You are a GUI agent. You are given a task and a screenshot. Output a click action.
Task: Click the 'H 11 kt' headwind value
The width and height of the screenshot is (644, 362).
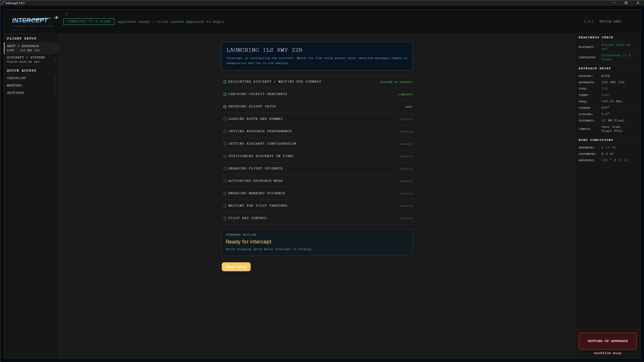pyautogui.click(x=608, y=147)
